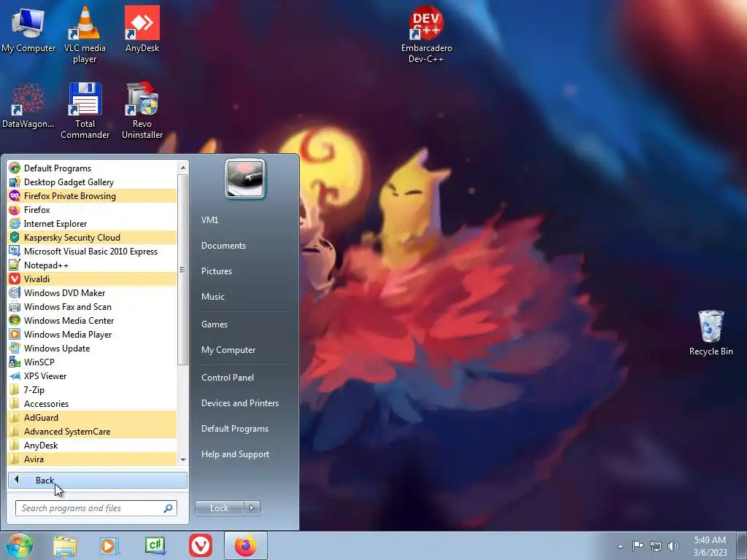
Task: Open the volume speaker tray icon
Action: (x=673, y=545)
